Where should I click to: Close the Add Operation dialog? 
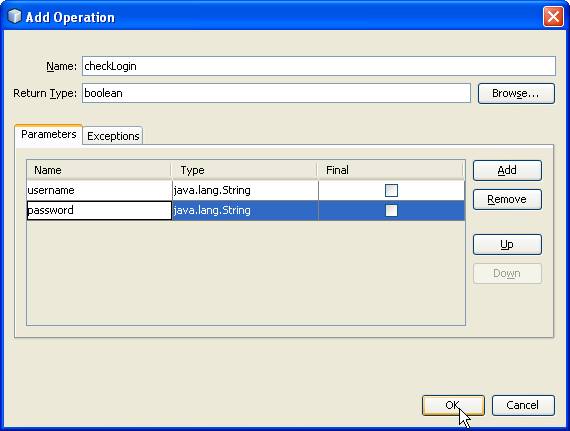(553, 17)
